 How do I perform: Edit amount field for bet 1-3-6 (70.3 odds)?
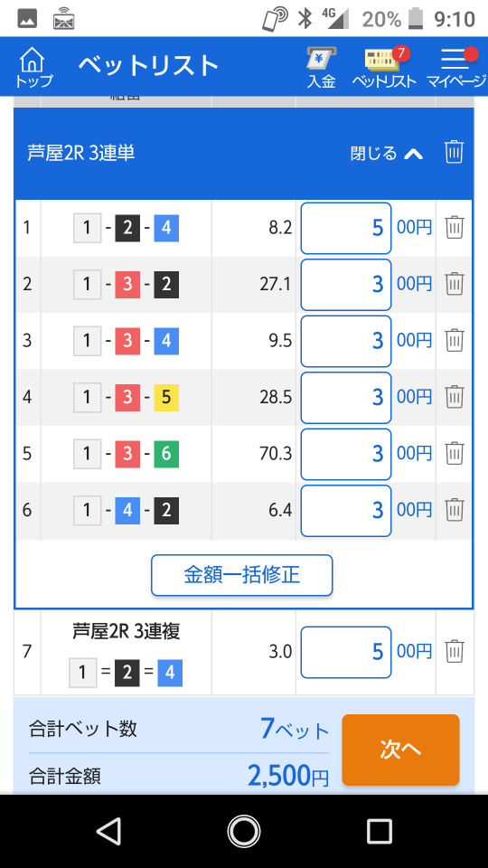(x=346, y=454)
